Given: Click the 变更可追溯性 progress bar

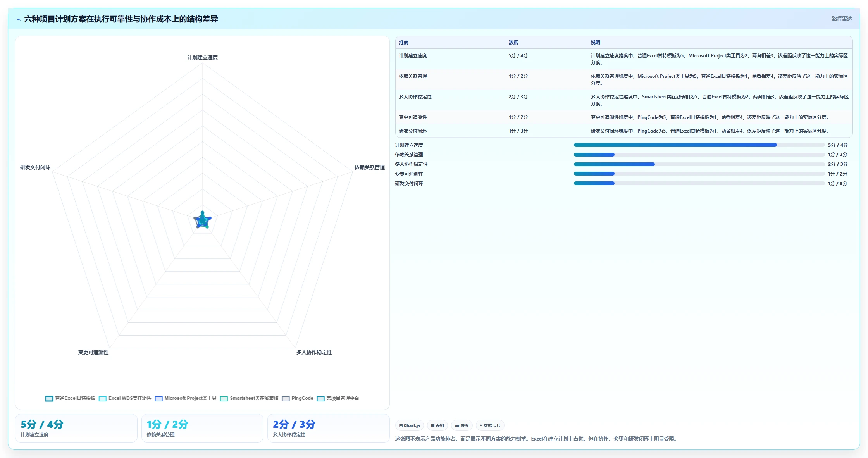Looking at the screenshot, I should click(x=699, y=174).
